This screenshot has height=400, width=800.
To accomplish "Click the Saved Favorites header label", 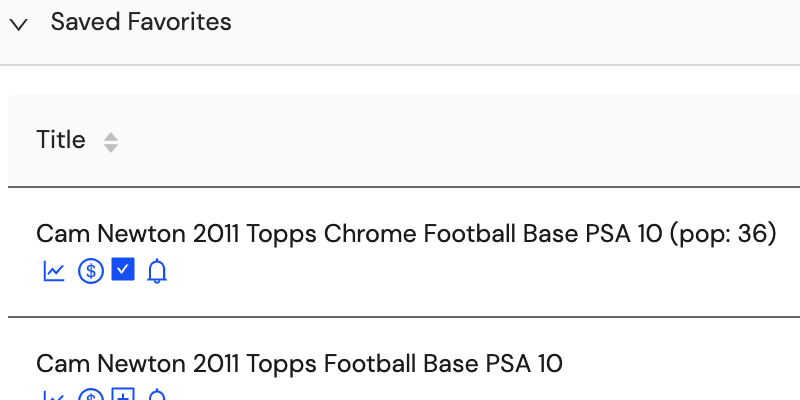I will click(141, 22).
